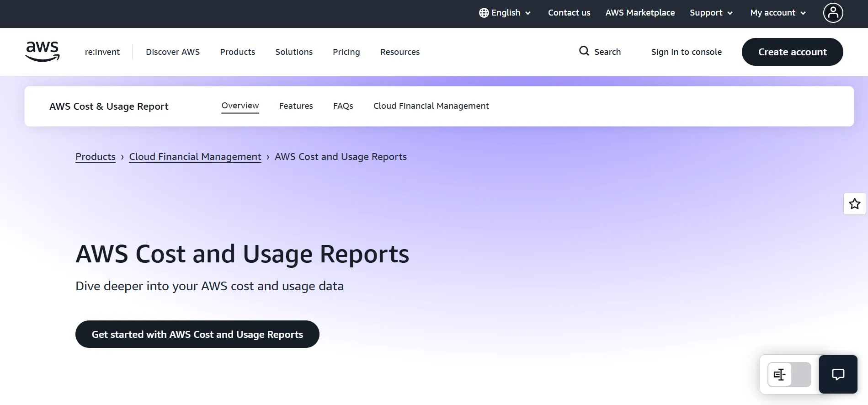Open the Pricing menu

[x=346, y=52]
